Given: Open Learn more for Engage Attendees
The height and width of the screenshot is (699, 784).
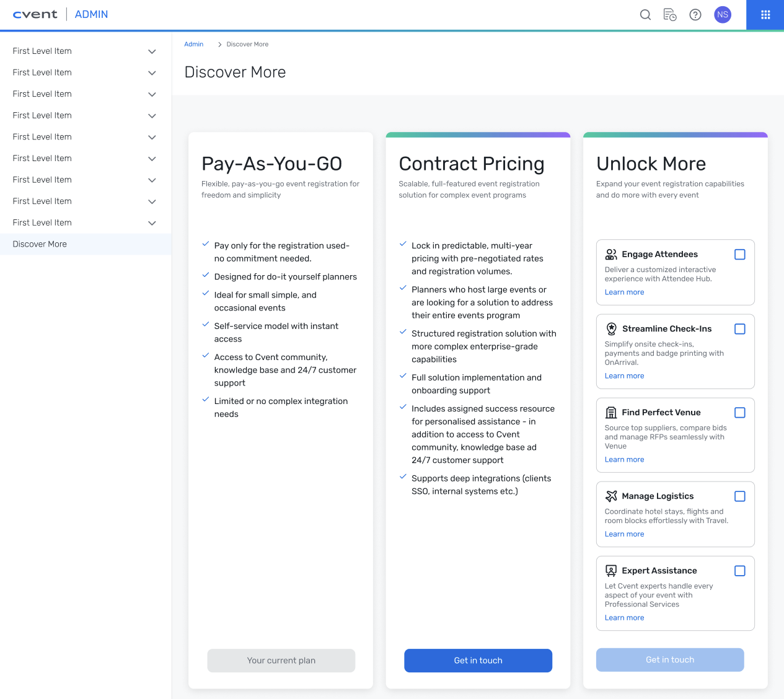Looking at the screenshot, I should (624, 292).
